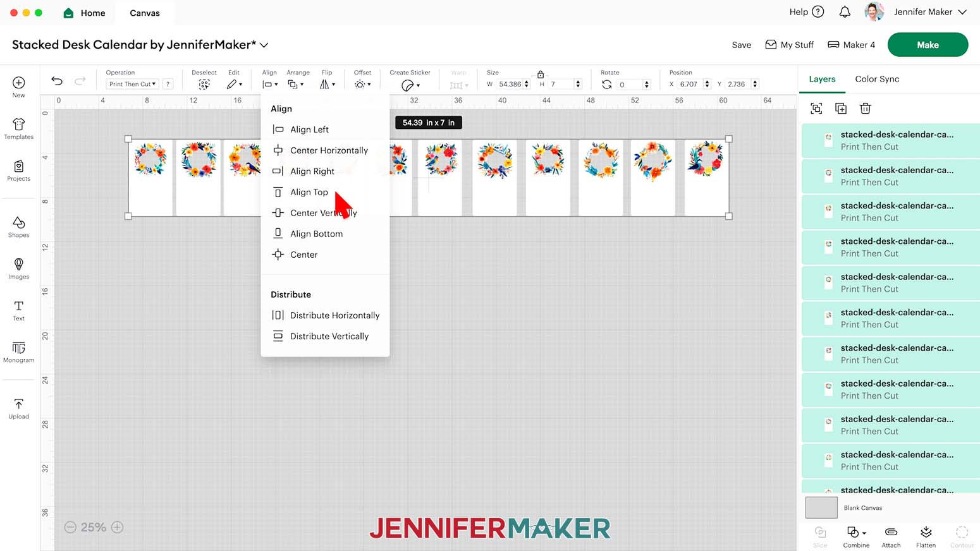Open the Arrange dropdown
Image resolution: width=980 pixels, height=551 pixels.
(296, 84)
